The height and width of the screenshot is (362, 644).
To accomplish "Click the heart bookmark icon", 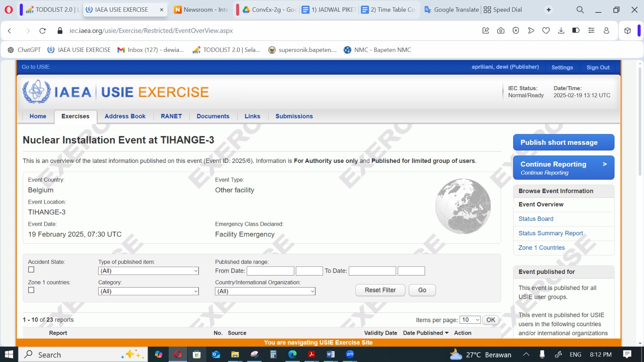I will coord(546,31).
